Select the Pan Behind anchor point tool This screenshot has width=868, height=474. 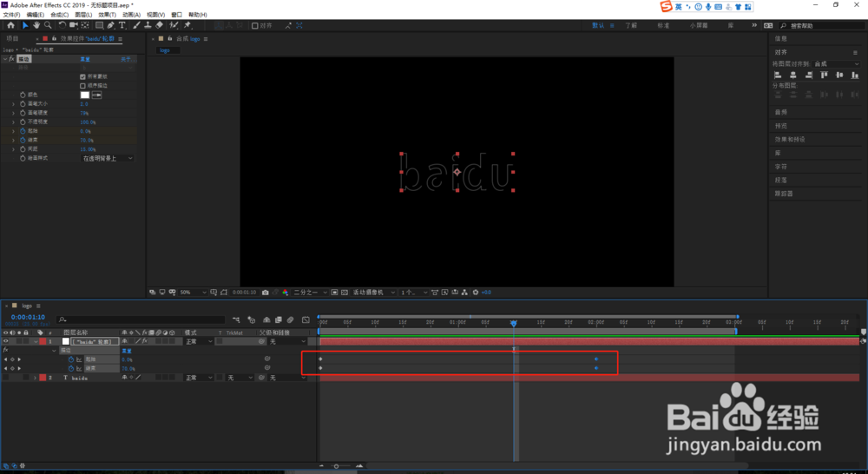pyautogui.click(x=85, y=25)
